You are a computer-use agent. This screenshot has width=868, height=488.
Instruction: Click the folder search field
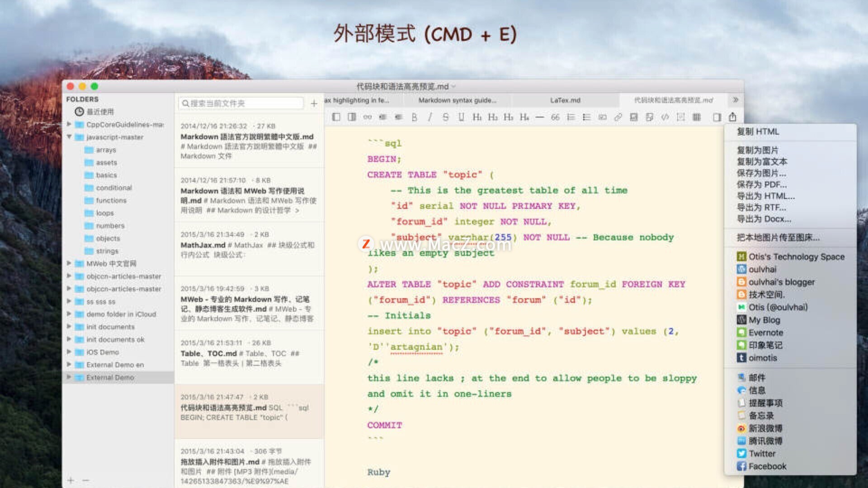point(241,103)
